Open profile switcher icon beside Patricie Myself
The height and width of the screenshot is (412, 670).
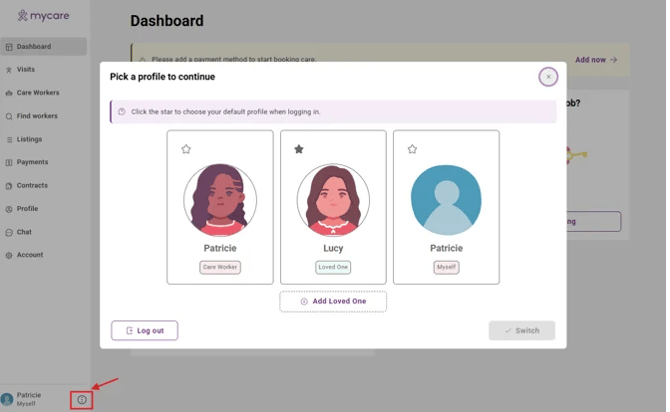(82, 400)
